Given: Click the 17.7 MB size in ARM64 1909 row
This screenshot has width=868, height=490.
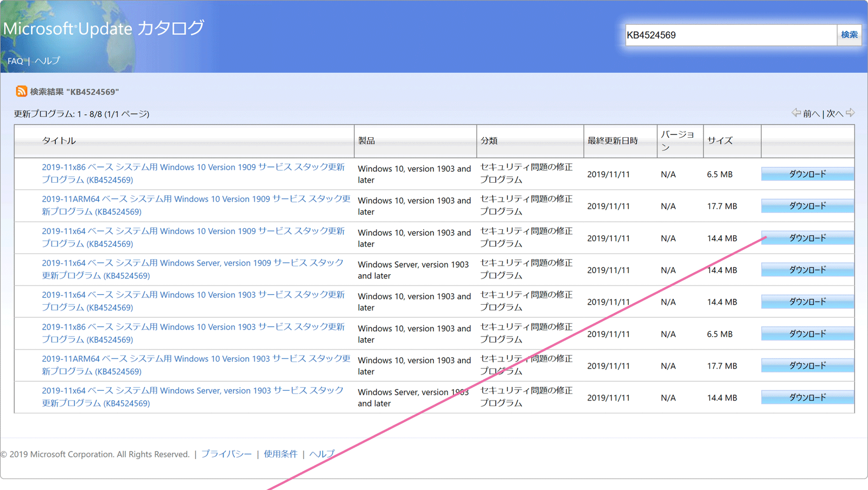Looking at the screenshot, I should tap(722, 207).
